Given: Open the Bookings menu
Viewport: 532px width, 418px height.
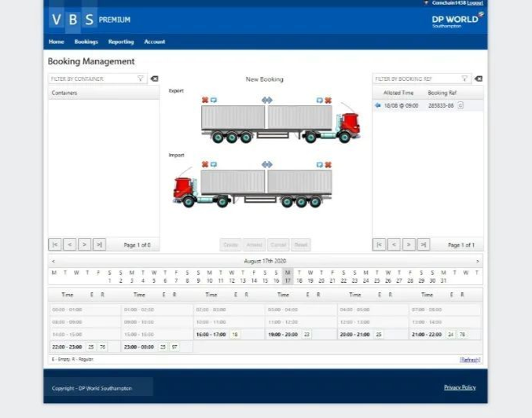Looking at the screenshot, I should pos(86,42).
